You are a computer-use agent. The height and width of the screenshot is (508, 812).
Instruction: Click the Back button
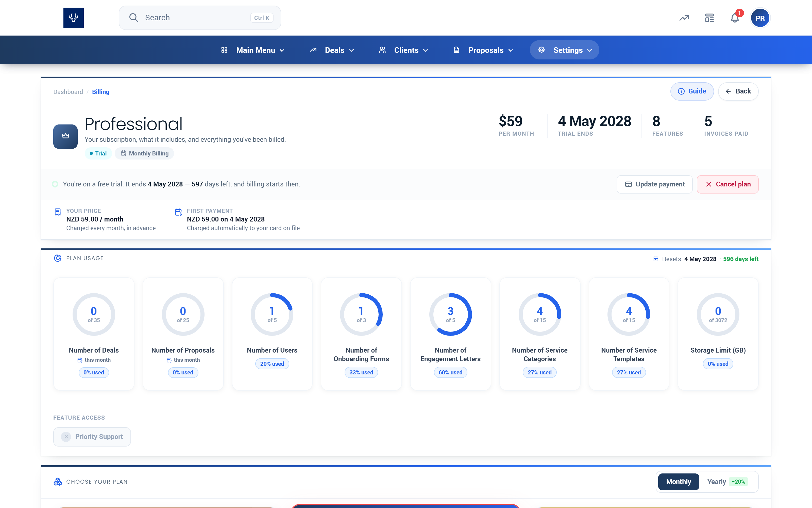[738, 91]
